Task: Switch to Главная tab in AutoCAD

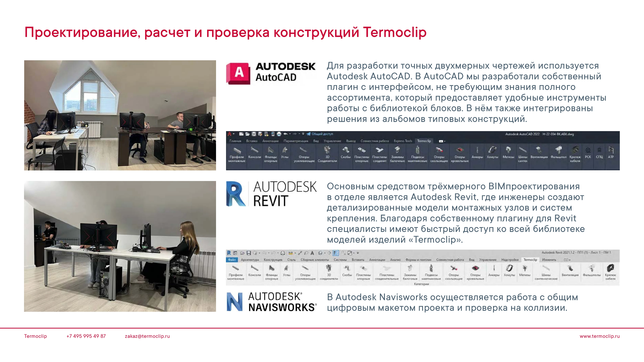Action: point(235,141)
